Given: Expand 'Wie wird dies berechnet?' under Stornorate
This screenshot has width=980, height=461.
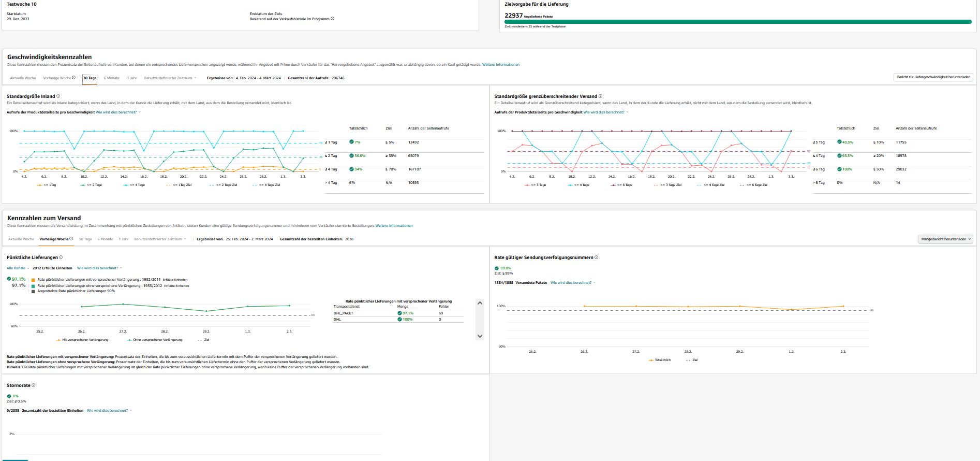Looking at the screenshot, I should pyautogui.click(x=109, y=411).
